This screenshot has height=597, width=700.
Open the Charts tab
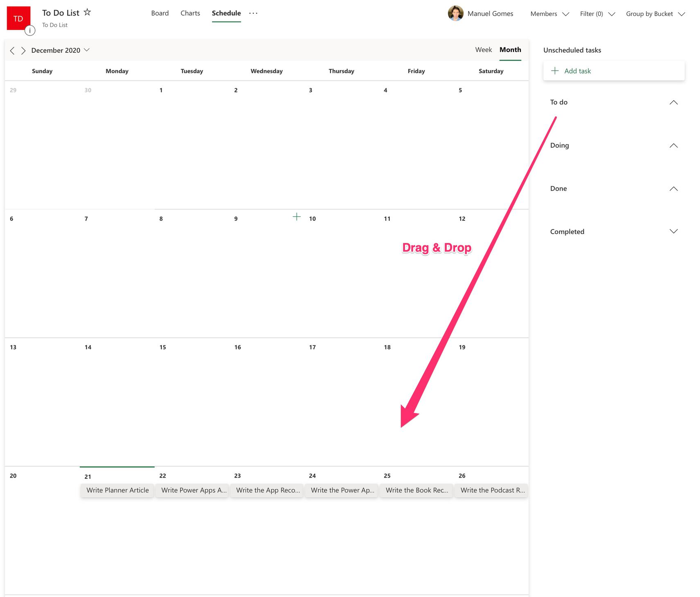pos(190,13)
